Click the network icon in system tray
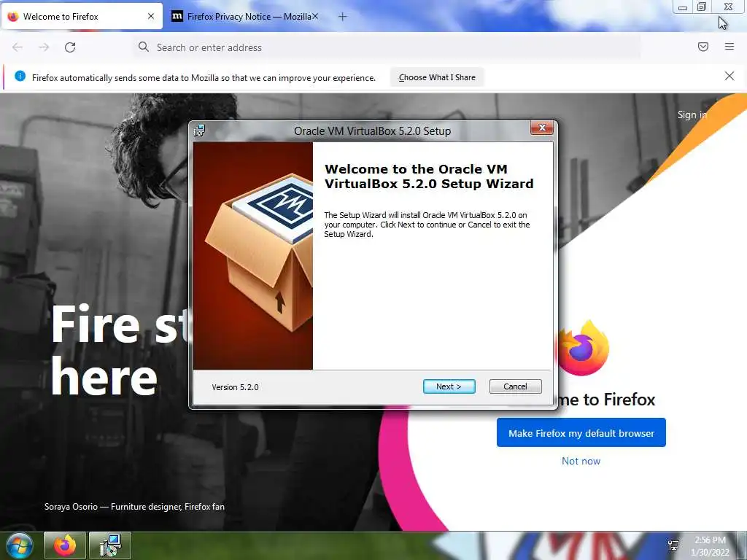Viewport: 747px width, 560px height. (x=673, y=545)
